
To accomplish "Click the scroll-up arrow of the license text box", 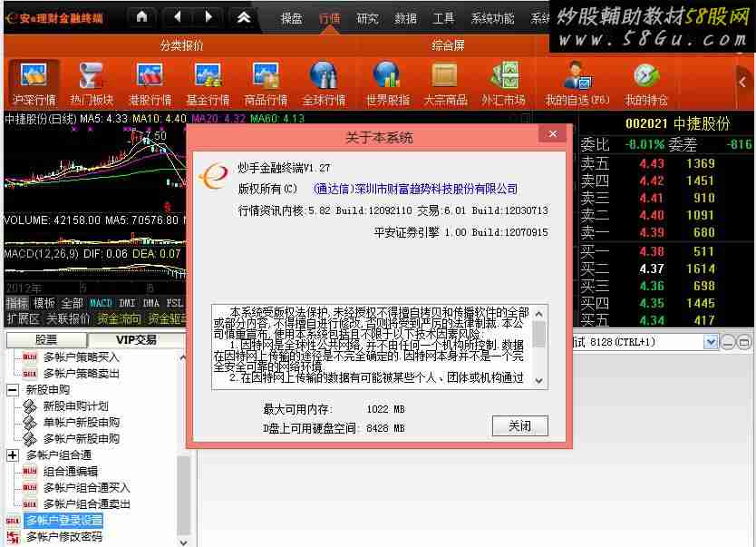I will coord(539,314).
